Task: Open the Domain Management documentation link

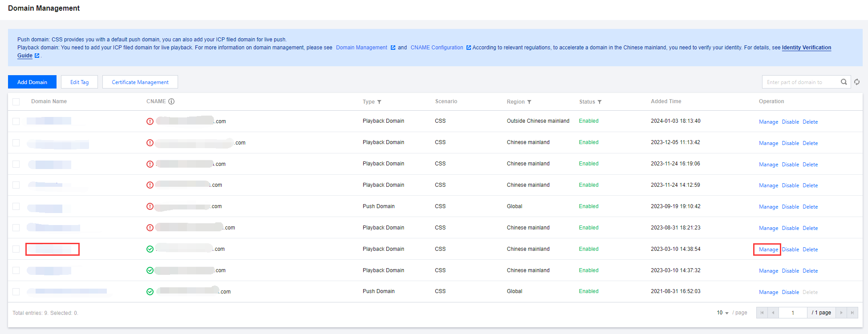Action: 361,48
